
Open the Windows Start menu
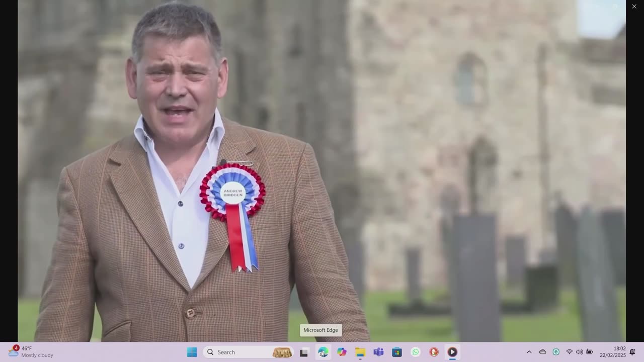(x=192, y=352)
